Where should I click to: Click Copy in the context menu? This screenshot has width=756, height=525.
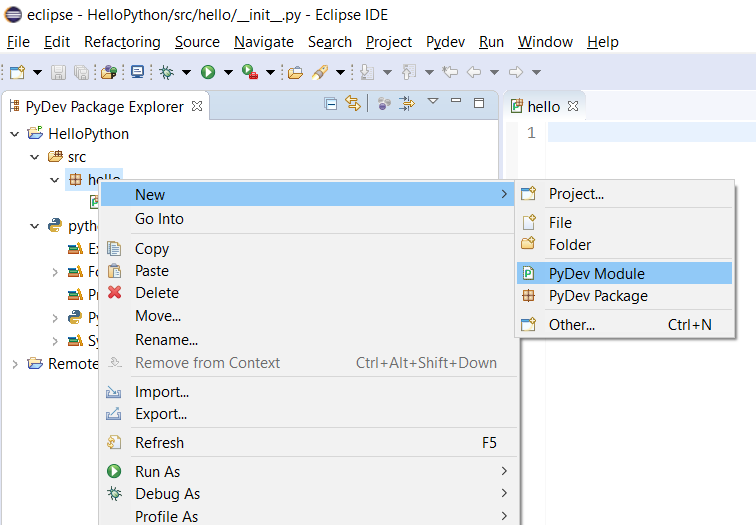point(309,249)
